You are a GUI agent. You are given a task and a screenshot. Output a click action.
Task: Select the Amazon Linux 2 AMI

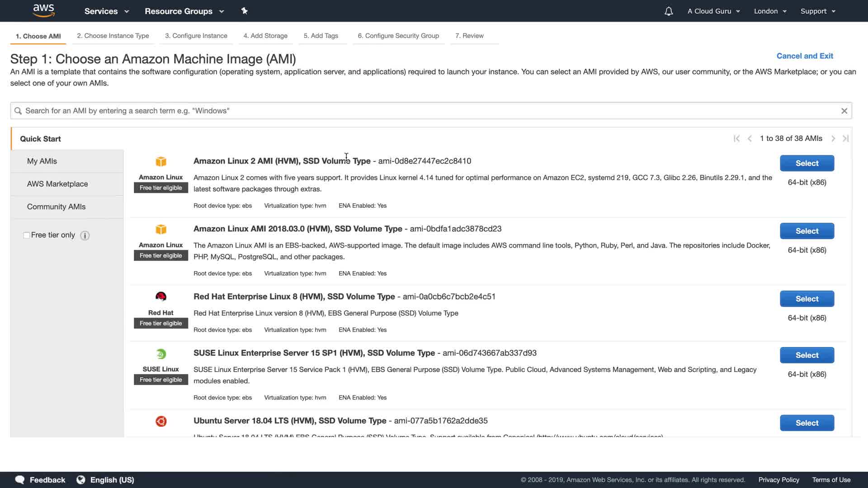click(807, 163)
